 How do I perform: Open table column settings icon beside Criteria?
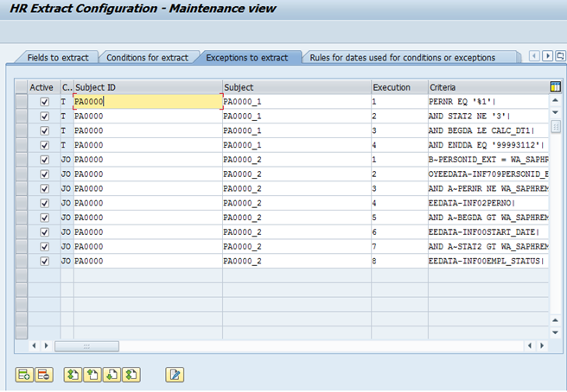click(555, 87)
